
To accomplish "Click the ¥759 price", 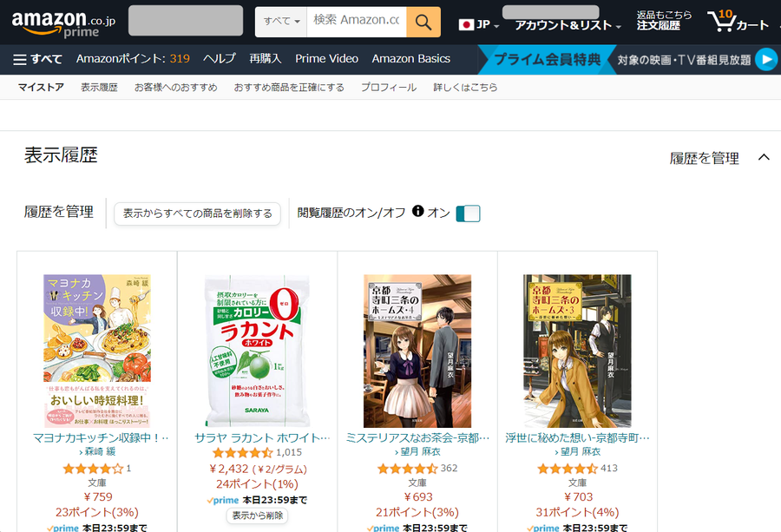I will point(97,496).
